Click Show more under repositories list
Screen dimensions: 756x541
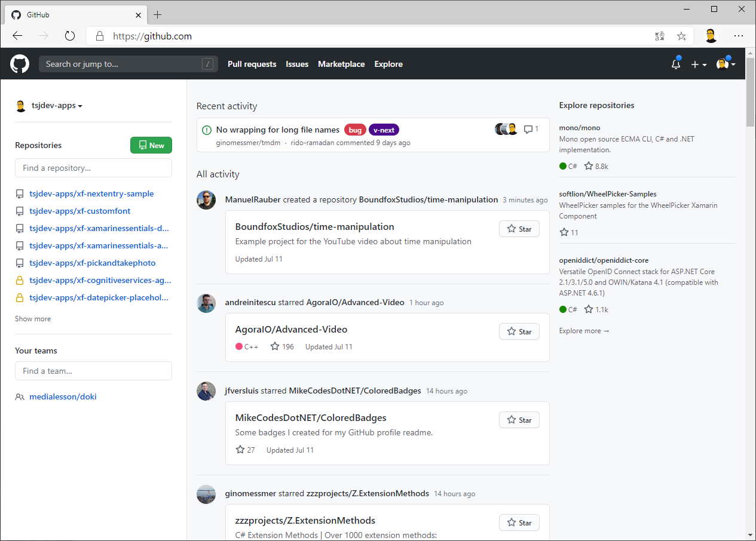(x=33, y=319)
